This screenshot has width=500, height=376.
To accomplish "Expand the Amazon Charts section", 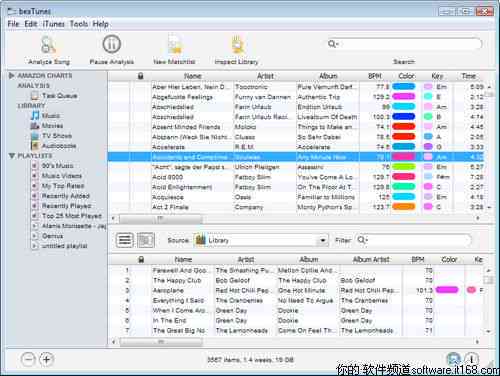I will (x=12, y=76).
